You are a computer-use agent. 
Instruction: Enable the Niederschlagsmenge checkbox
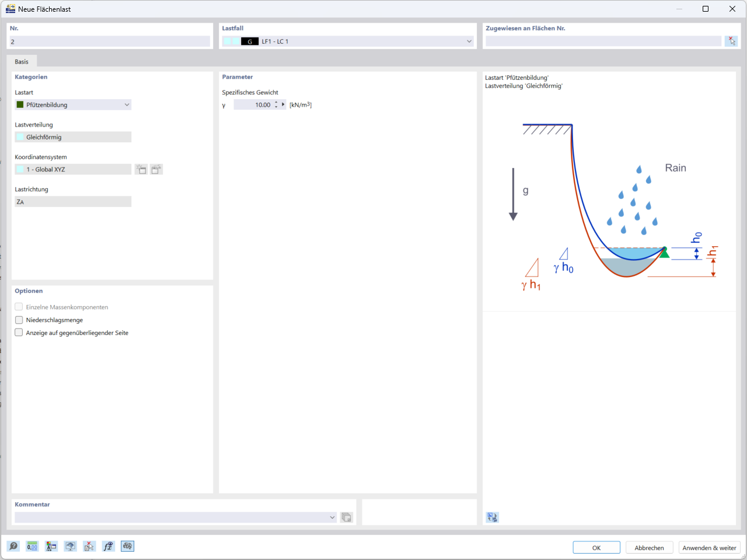[18, 320]
